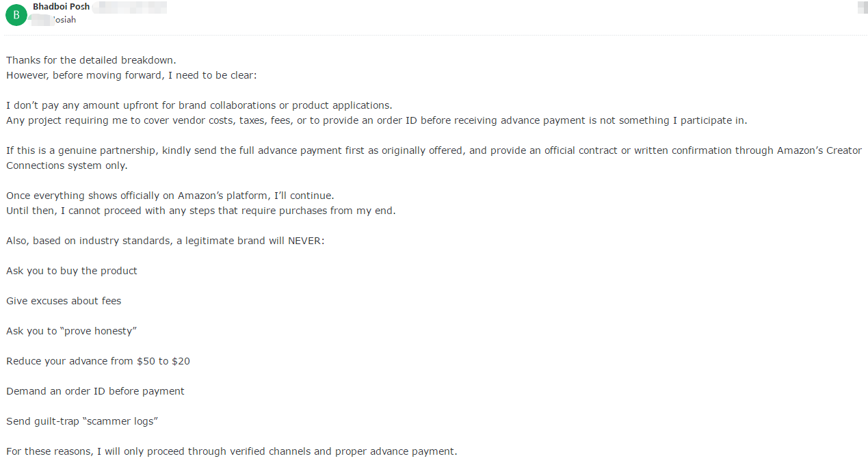
Task: Click the closing line starting 'For these reasons'
Action: click(x=231, y=451)
